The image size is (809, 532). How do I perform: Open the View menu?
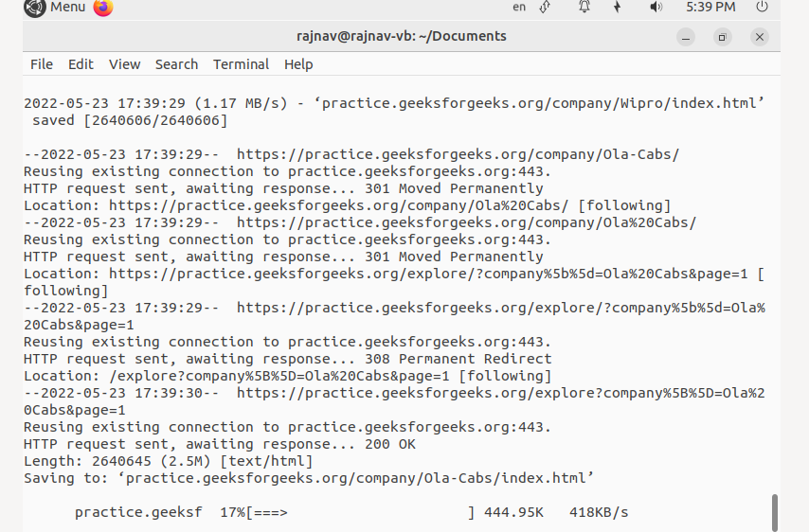click(x=124, y=64)
